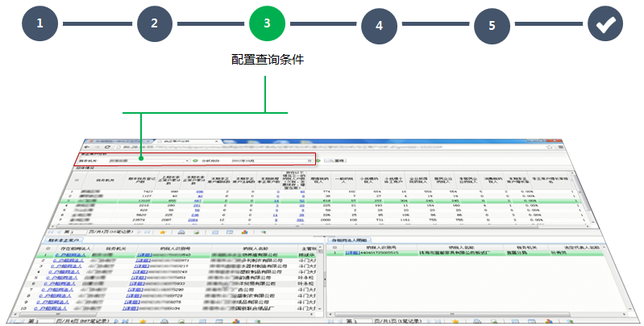Open step 5 in the stepper
This screenshot has height=326, width=644.
492,24
